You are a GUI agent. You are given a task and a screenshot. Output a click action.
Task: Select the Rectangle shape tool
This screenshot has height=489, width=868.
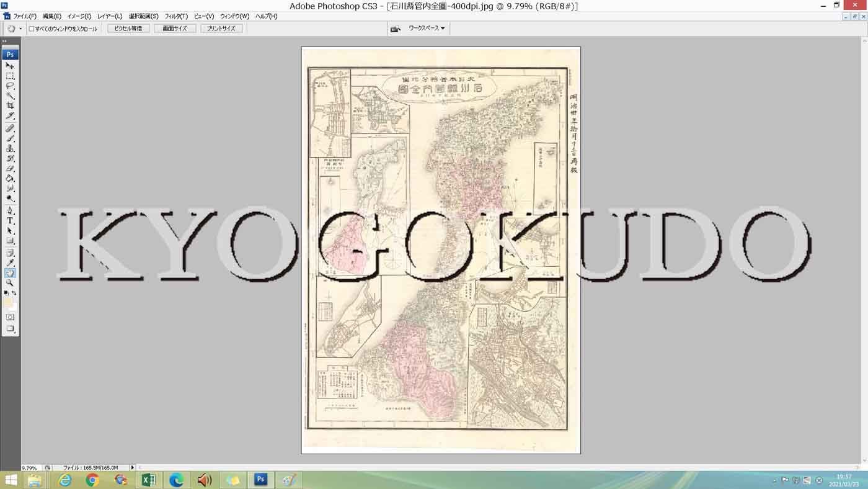pos(10,241)
